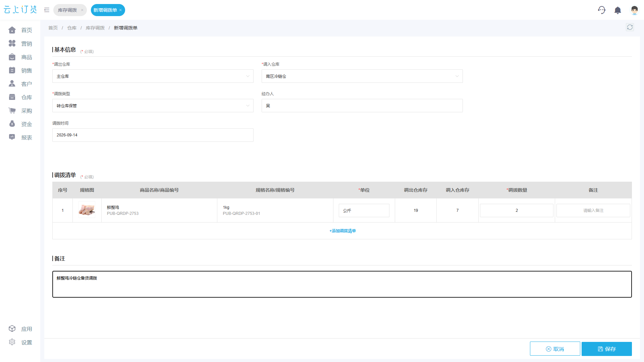
Task: Click the 调拨数量 field showing 2
Action: click(x=517, y=210)
